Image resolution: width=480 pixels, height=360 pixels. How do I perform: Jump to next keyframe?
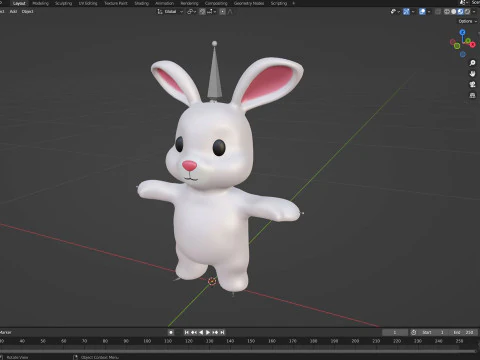215,332
